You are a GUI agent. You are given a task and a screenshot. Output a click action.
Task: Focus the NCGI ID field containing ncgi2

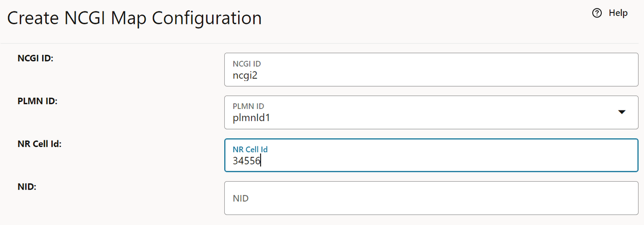coord(431,70)
